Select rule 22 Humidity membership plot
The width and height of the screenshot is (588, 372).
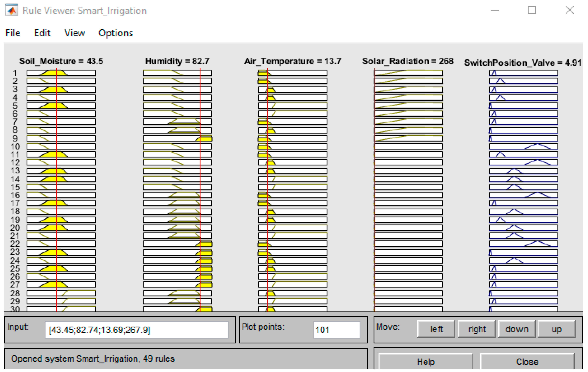coord(178,244)
